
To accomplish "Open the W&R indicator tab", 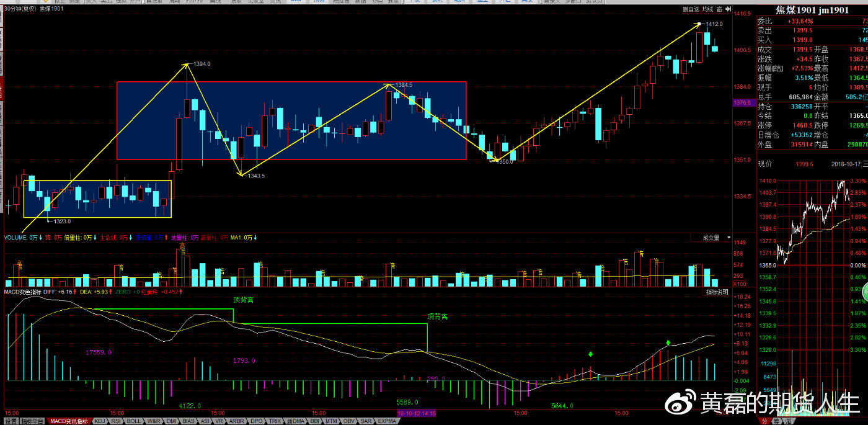I will coord(154,421).
